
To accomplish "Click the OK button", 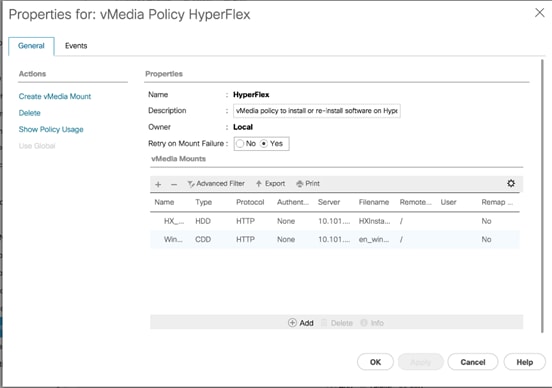I will (x=375, y=362).
